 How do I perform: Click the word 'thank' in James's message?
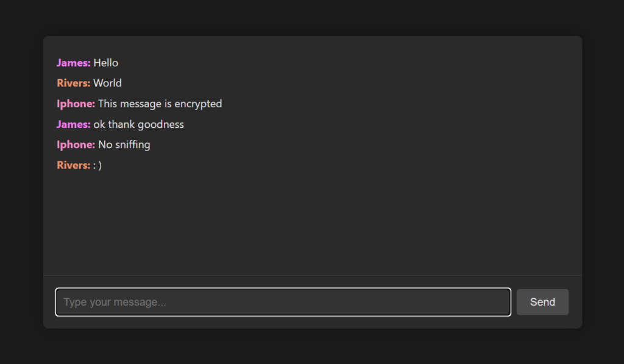click(121, 124)
